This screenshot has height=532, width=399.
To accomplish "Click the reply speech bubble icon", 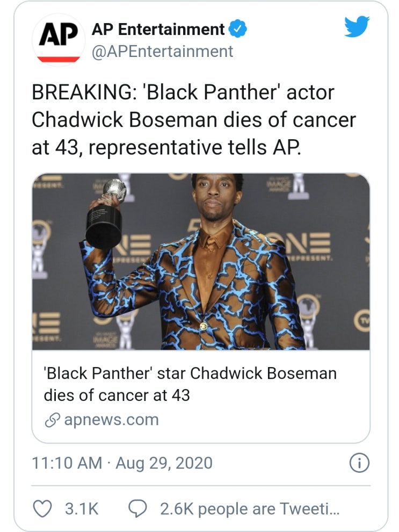I will [x=138, y=508].
